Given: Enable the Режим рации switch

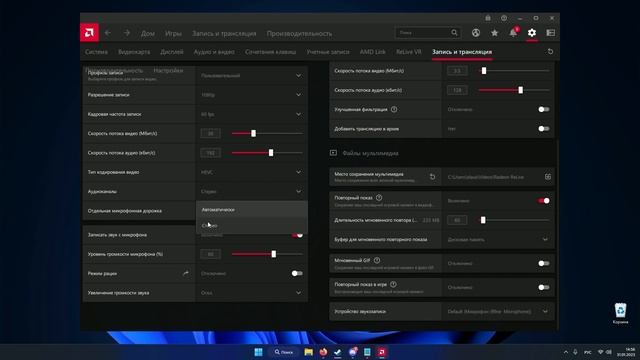Looking at the screenshot, I should point(297,273).
